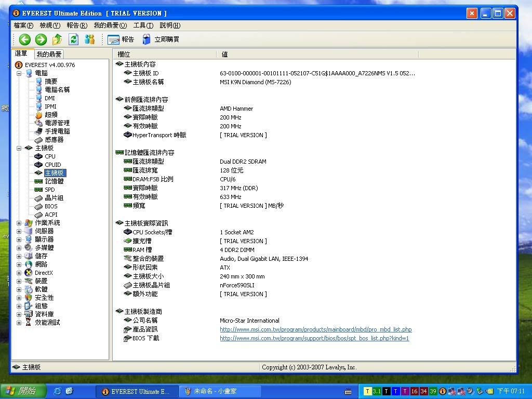Click the DirectX logo icon in the tree

29,273
